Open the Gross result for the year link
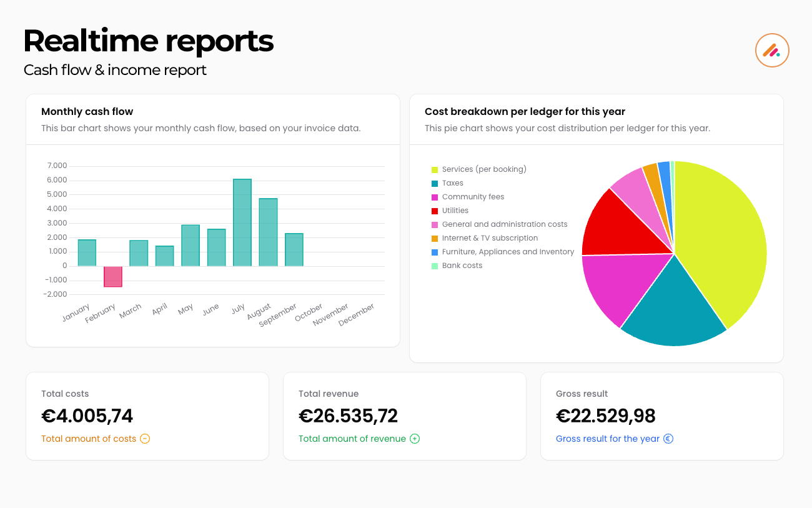Image resolution: width=812 pixels, height=508 pixels. click(x=608, y=439)
